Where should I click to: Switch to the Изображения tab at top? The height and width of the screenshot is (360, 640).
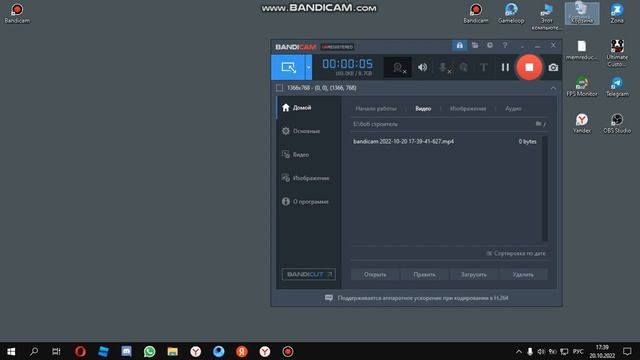(468, 109)
